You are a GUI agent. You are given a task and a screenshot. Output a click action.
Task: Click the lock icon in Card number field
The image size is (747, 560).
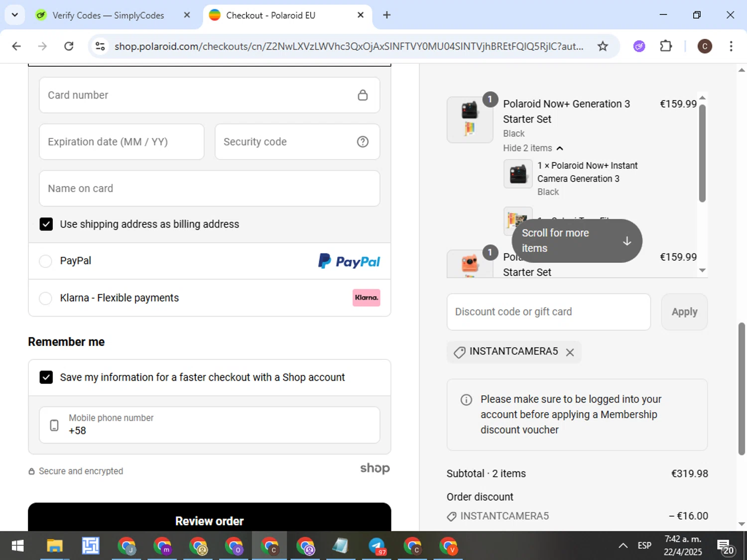click(363, 95)
